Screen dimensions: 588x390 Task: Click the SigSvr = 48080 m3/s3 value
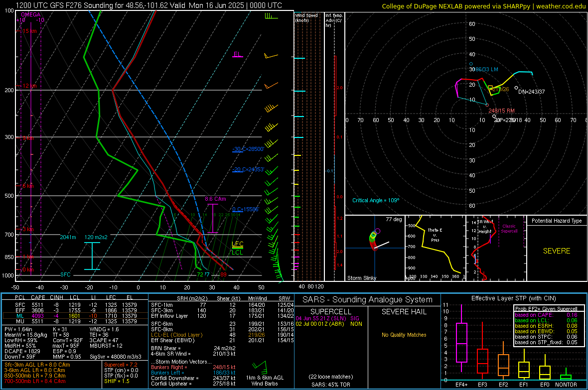click(116, 357)
